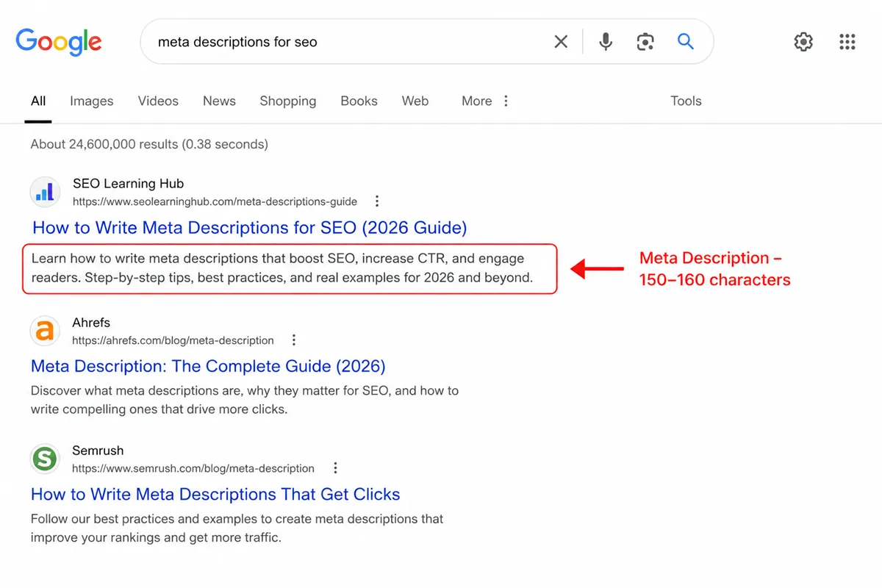Click into the search field text

click(x=237, y=42)
